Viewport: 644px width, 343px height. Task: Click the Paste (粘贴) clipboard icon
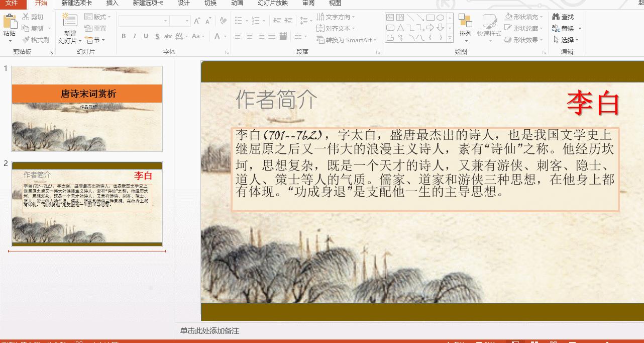coord(10,22)
